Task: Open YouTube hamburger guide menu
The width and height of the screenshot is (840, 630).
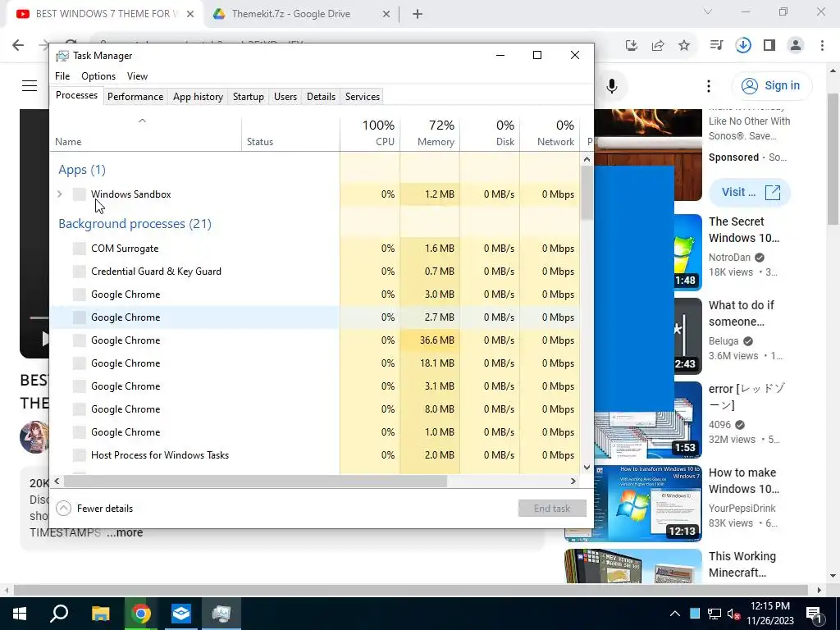Action: [x=30, y=85]
